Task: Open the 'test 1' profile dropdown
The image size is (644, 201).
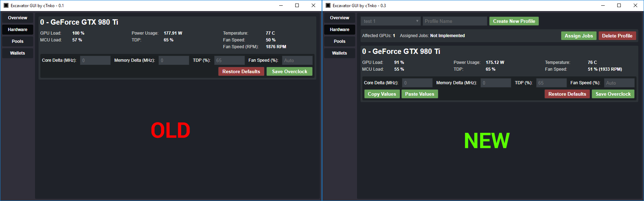Action: pyautogui.click(x=391, y=21)
